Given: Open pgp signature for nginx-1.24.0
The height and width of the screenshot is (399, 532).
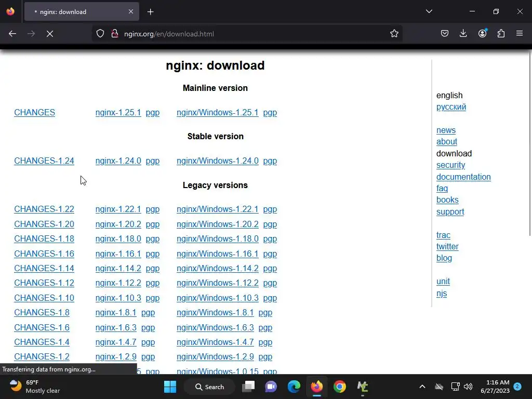Looking at the screenshot, I should (x=153, y=161).
